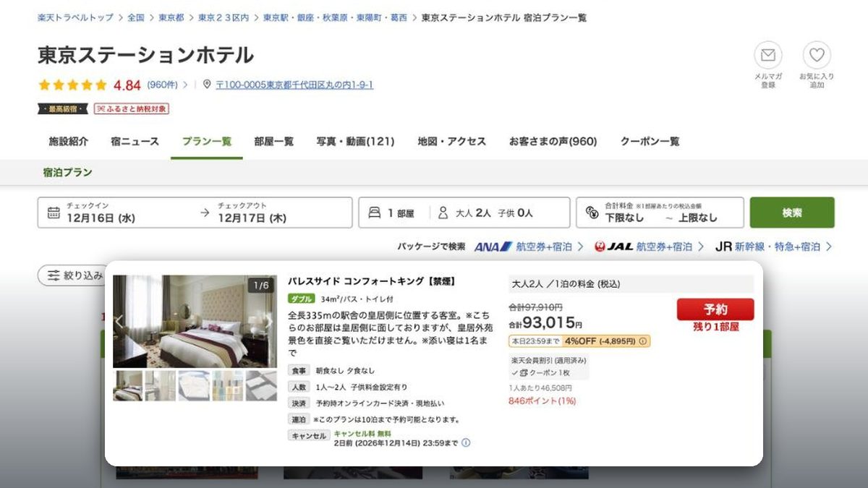Click 東京駅・銀座・秋葉原 area breadcrumb
Image resolution: width=868 pixels, height=488 pixels.
click(335, 17)
